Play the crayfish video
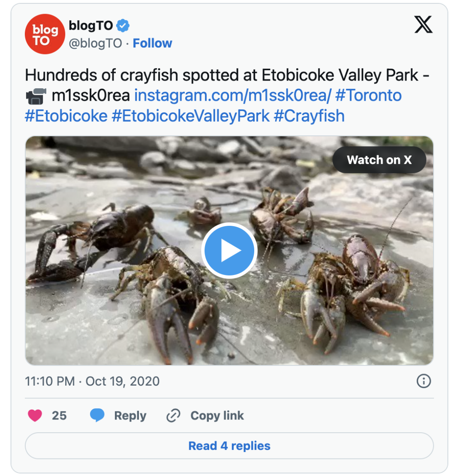 click(229, 251)
